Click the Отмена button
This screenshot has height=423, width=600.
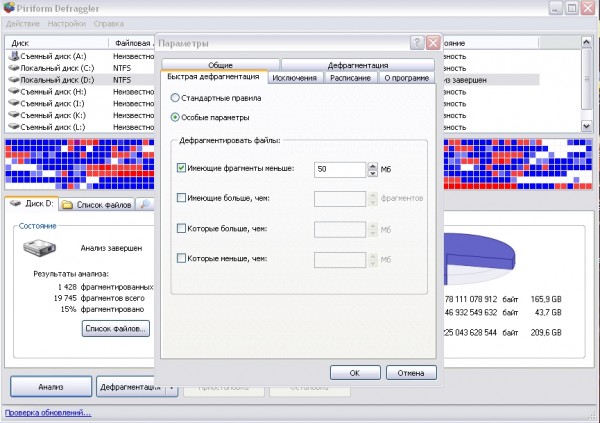(411, 372)
